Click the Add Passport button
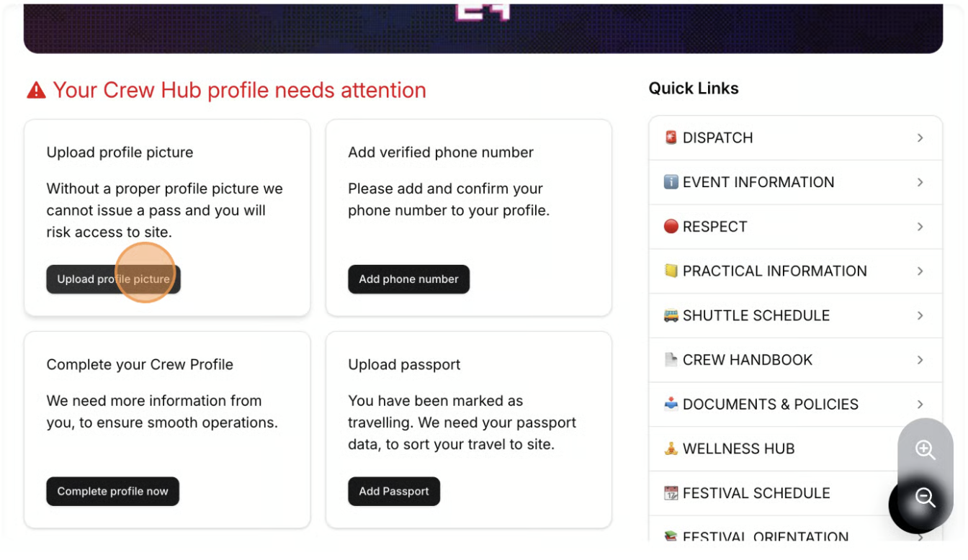Image resolution: width=968 pixels, height=560 pixels. (x=394, y=492)
